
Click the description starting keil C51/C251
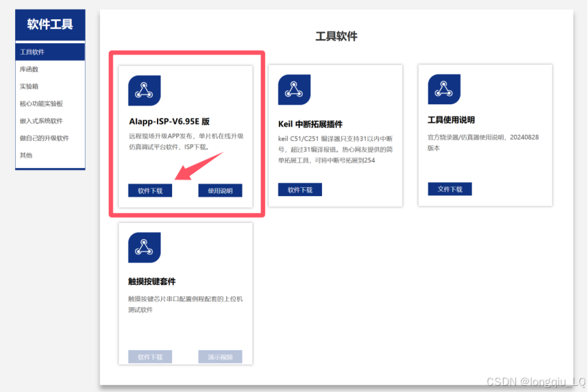click(335, 149)
